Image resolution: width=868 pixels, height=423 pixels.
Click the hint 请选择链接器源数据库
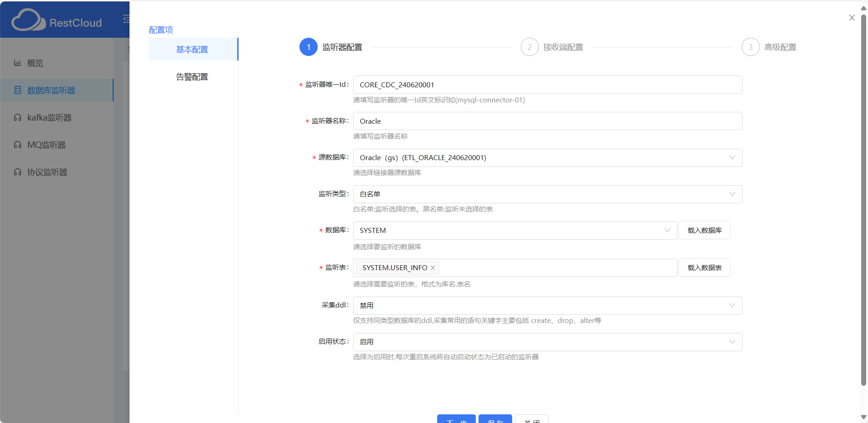point(387,173)
